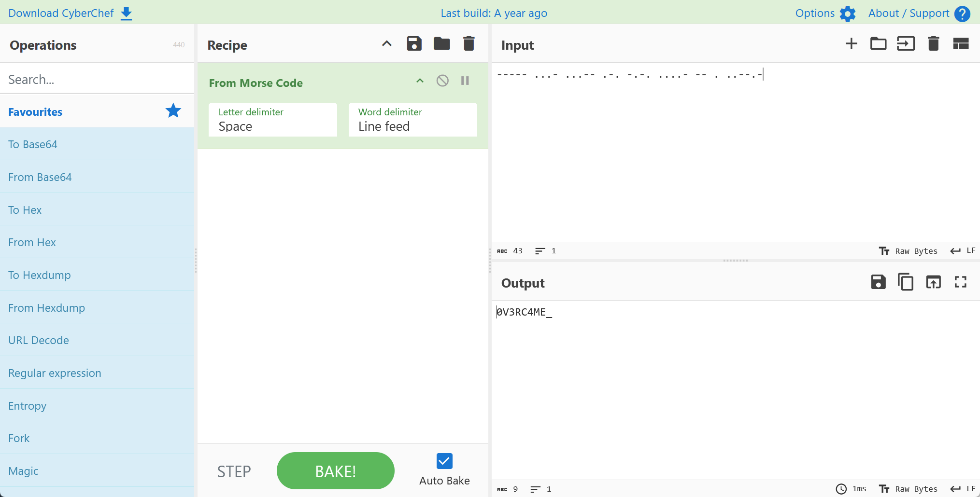Collapse the From Morse Code operation arguments
Image resolution: width=980 pixels, height=497 pixels.
420,81
